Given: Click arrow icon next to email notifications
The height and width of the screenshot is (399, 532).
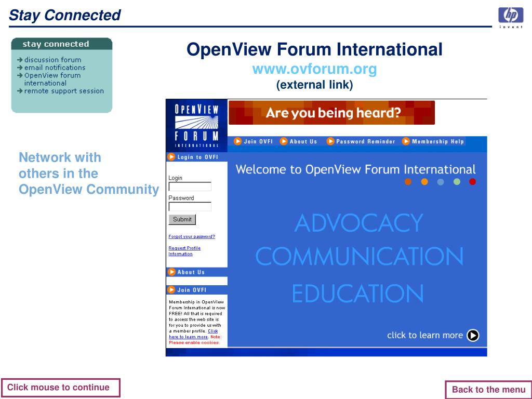Looking at the screenshot, I should coord(20,68).
